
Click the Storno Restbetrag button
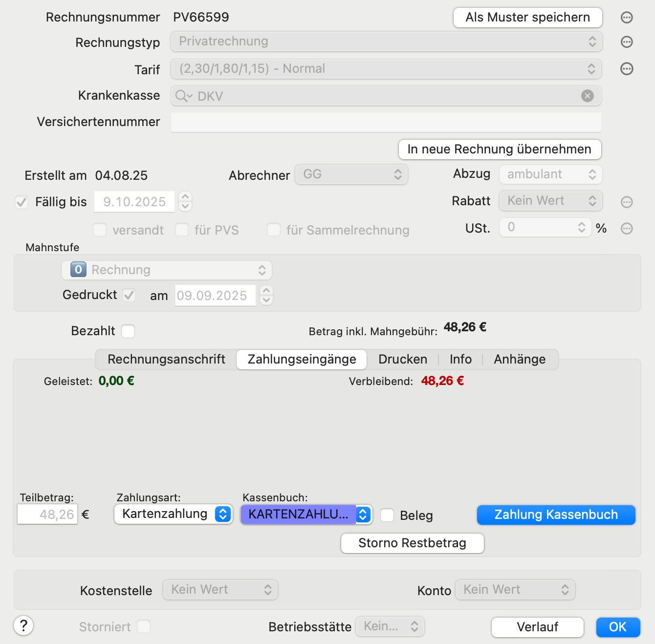(x=413, y=543)
